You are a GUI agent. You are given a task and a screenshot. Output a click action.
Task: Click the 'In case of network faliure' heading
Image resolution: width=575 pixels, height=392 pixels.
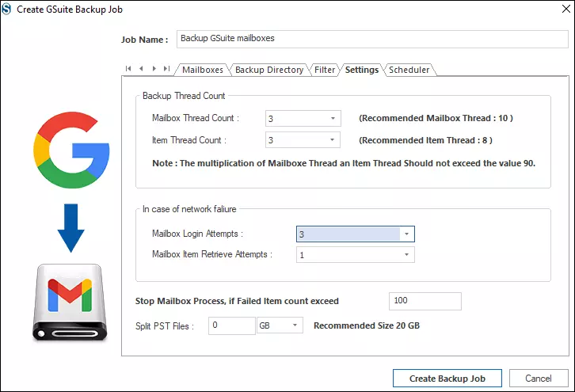tap(189, 209)
